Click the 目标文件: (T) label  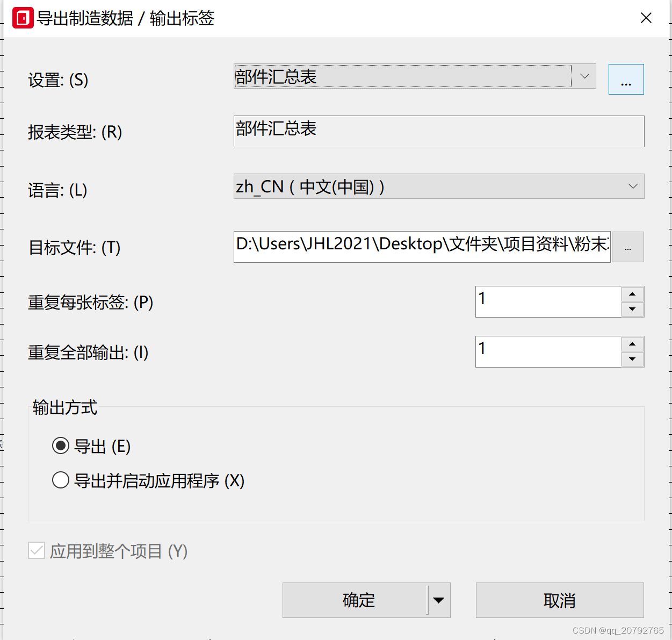coord(74,247)
